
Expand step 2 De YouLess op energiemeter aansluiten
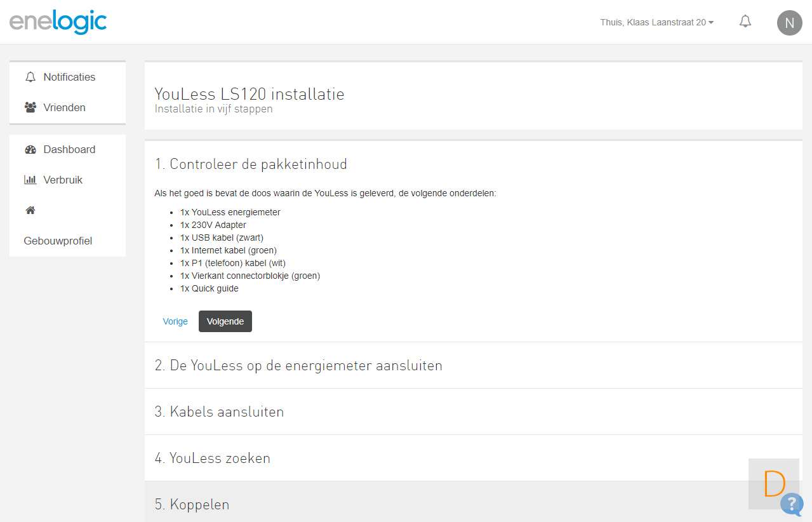tap(298, 366)
